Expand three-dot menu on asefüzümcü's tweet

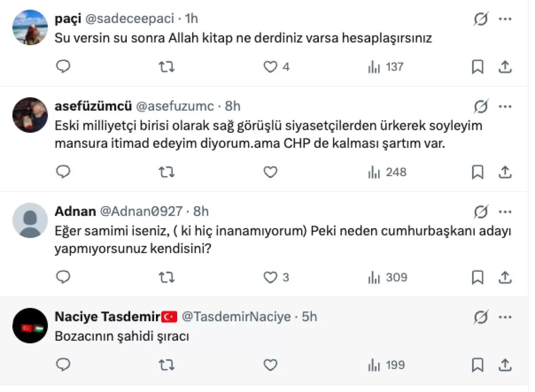click(x=505, y=106)
